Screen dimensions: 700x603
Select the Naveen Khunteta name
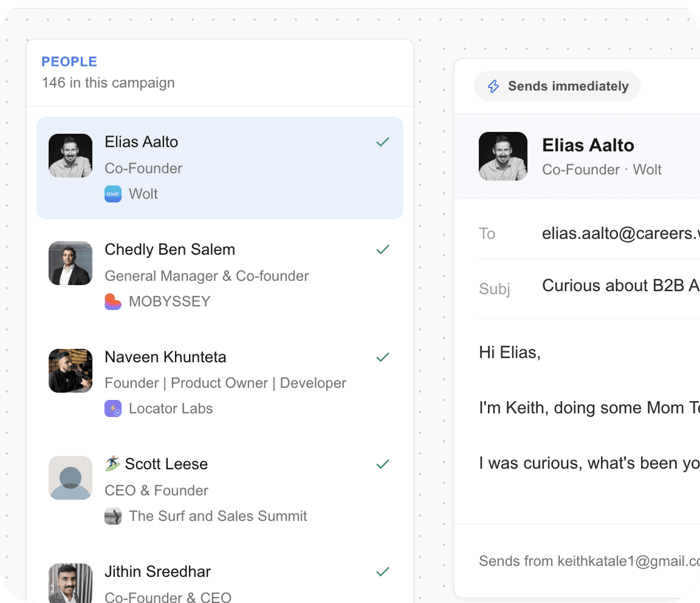point(165,357)
